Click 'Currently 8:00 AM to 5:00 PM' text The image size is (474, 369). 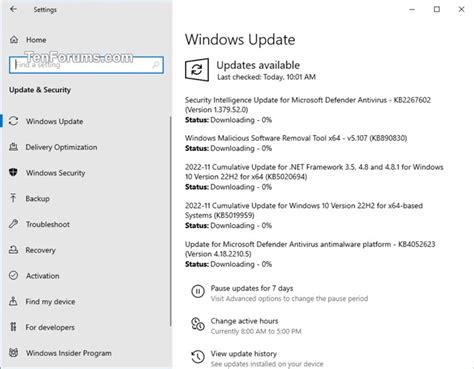(256, 331)
